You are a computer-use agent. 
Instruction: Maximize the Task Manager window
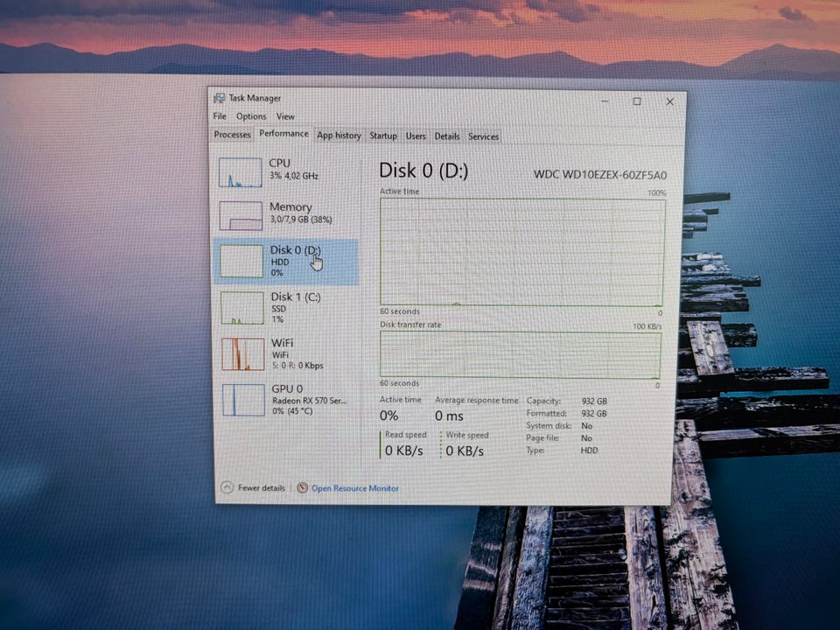637,101
